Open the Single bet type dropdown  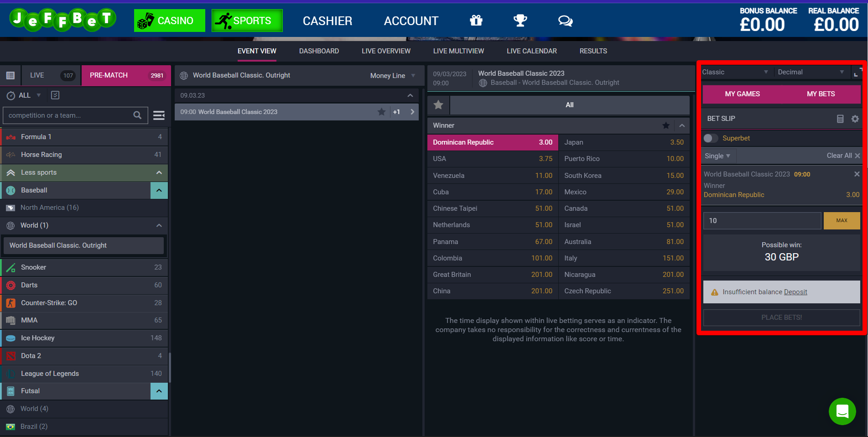[x=717, y=156]
